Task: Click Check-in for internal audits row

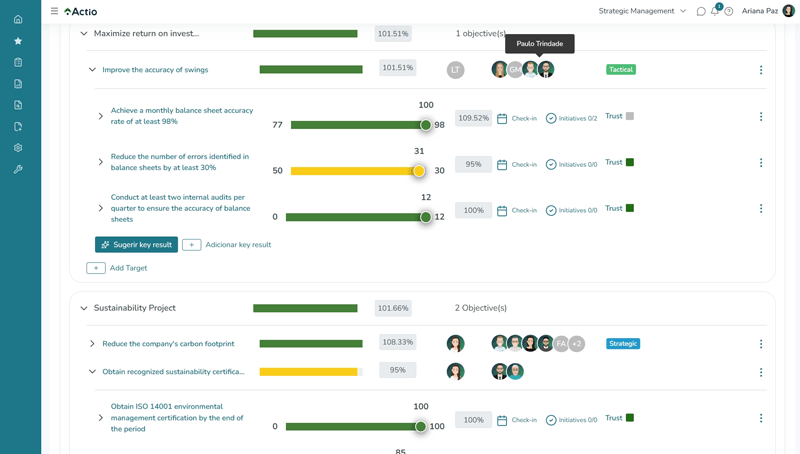Action: coord(517,210)
